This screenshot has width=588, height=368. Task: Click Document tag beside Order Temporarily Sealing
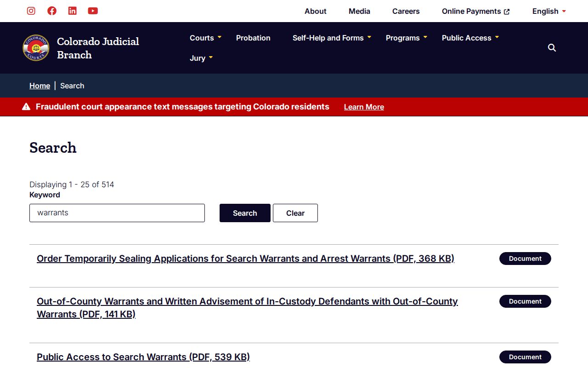tap(525, 259)
